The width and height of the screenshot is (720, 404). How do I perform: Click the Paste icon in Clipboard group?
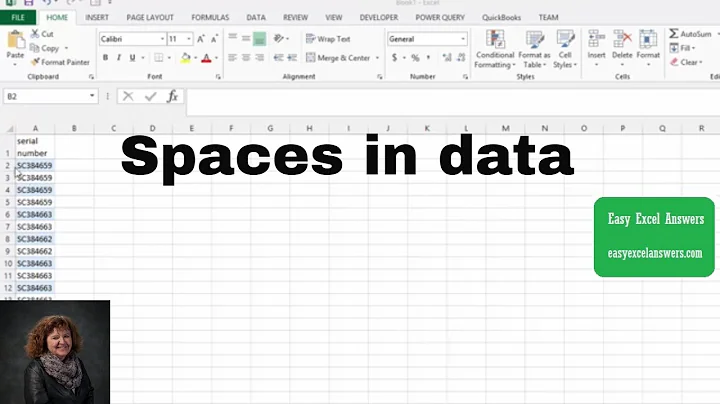[x=15, y=41]
